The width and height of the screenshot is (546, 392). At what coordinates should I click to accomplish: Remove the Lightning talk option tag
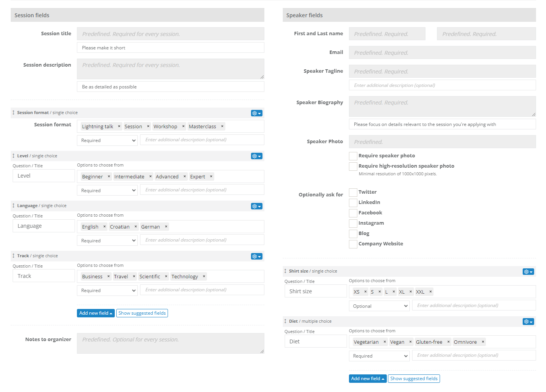pyautogui.click(x=119, y=126)
